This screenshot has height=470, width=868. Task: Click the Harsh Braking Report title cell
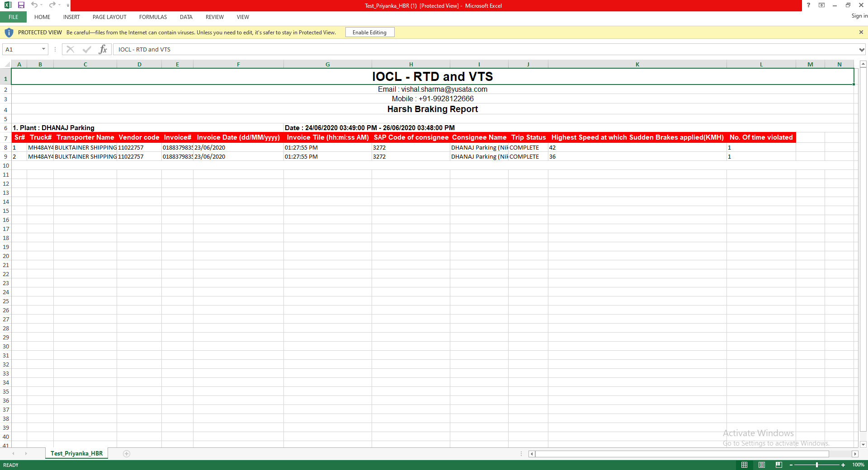coord(433,109)
